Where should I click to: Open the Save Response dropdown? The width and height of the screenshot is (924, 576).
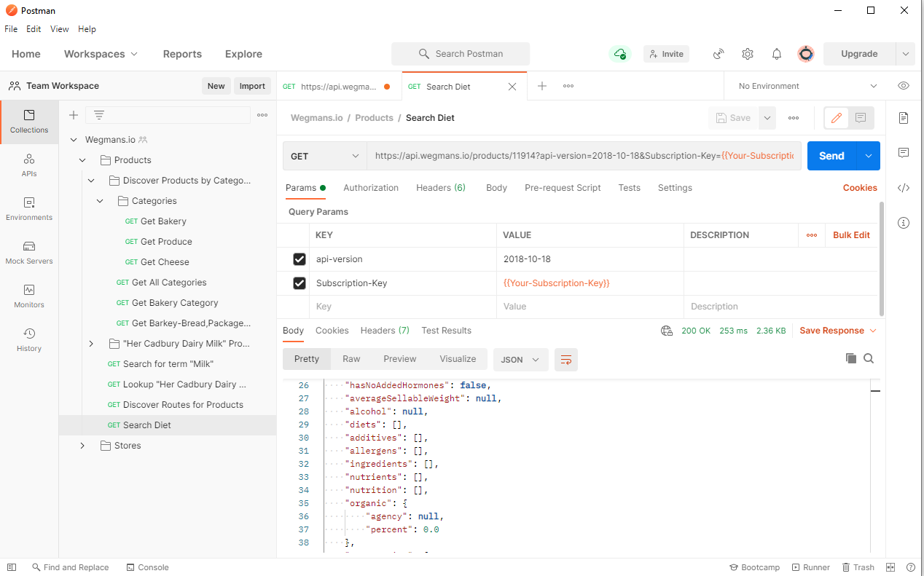point(838,331)
